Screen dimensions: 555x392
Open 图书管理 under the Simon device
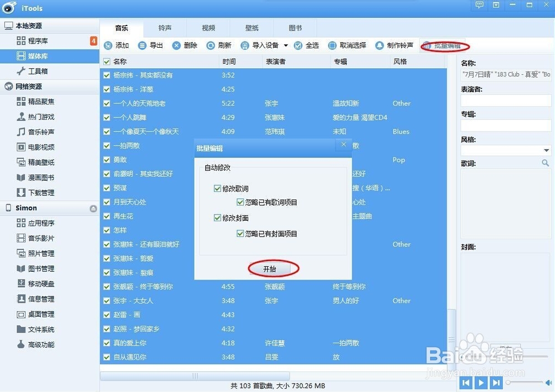49,269
